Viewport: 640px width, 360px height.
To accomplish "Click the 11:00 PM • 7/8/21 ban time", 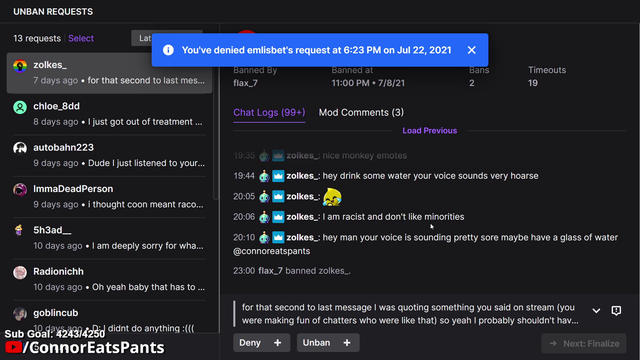I will [x=368, y=83].
